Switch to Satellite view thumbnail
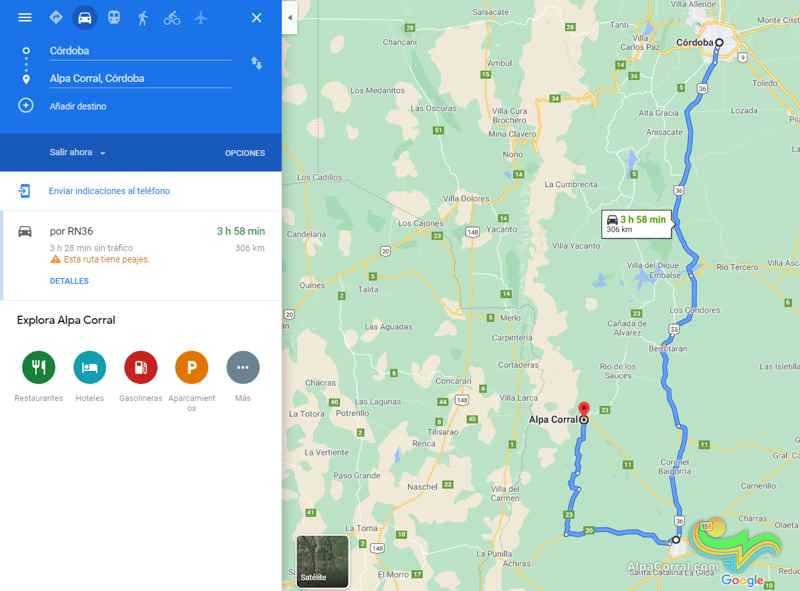 tap(322, 561)
